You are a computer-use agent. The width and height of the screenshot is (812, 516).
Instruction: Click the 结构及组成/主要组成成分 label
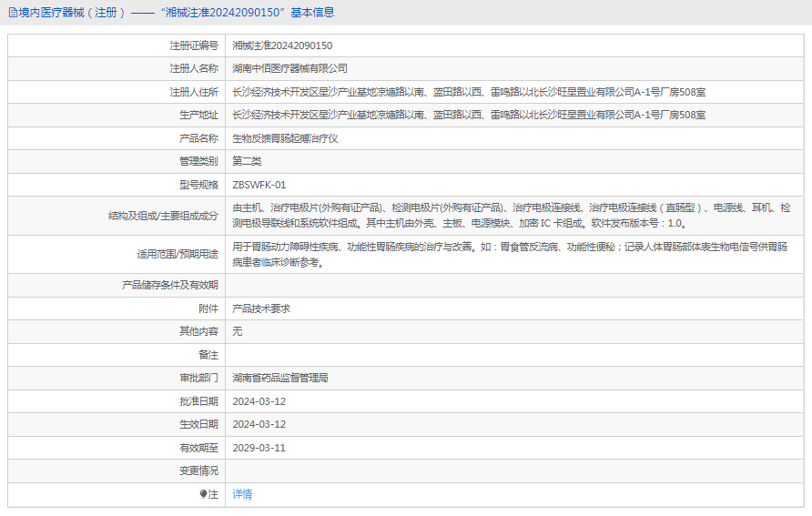tap(163, 216)
